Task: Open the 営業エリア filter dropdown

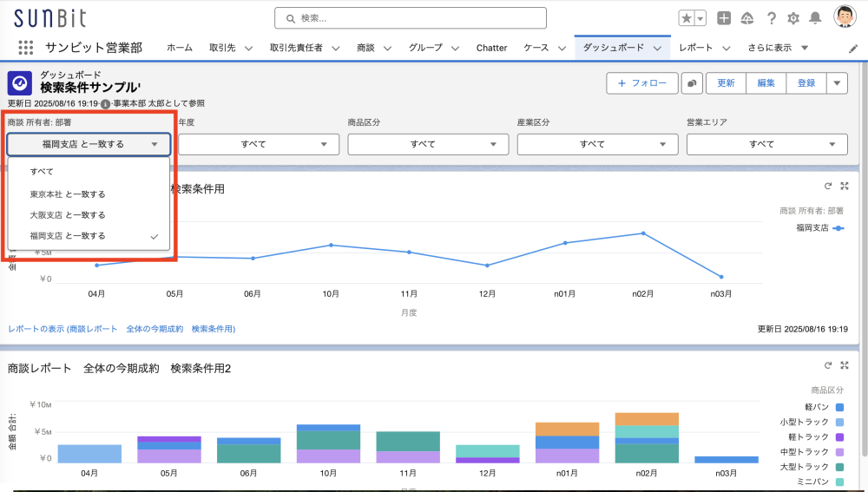Action: click(x=766, y=144)
